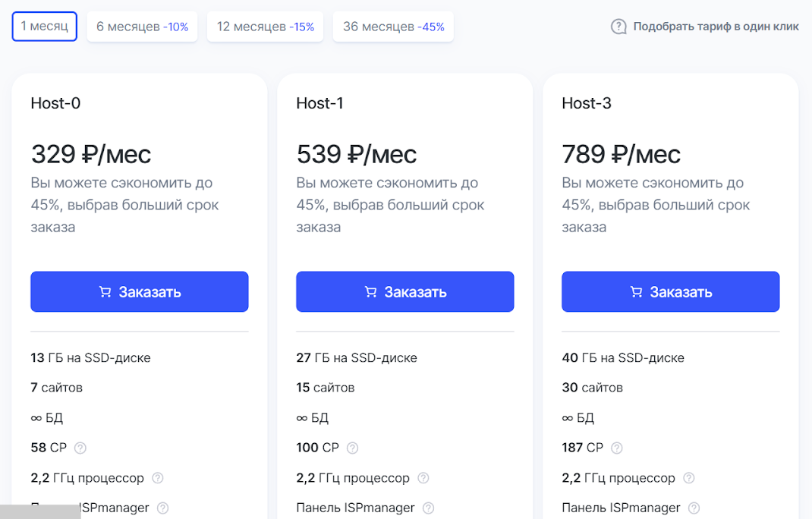
Task: Click the ∞ БД line in Host-0
Action: (x=46, y=418)
